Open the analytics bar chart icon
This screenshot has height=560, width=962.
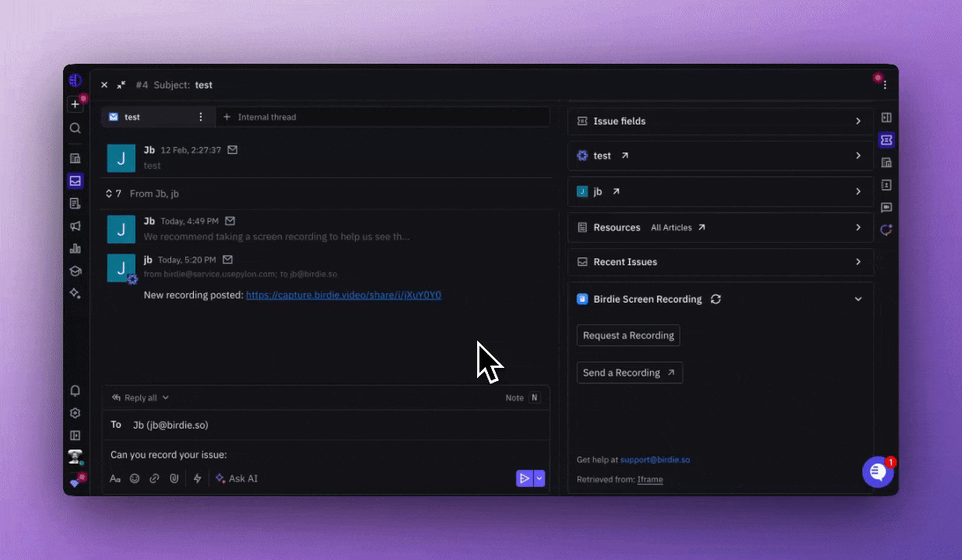pos(75,249)
